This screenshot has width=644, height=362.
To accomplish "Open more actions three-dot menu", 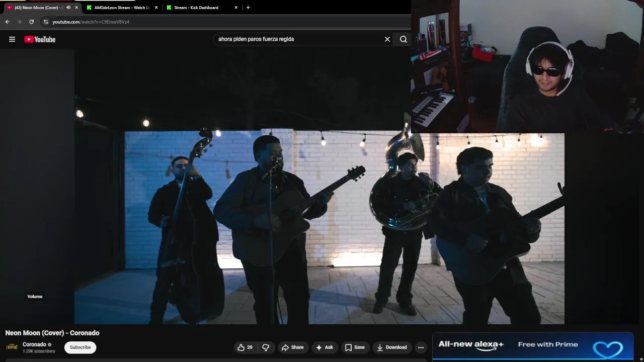I will click(x=421, y=347).
